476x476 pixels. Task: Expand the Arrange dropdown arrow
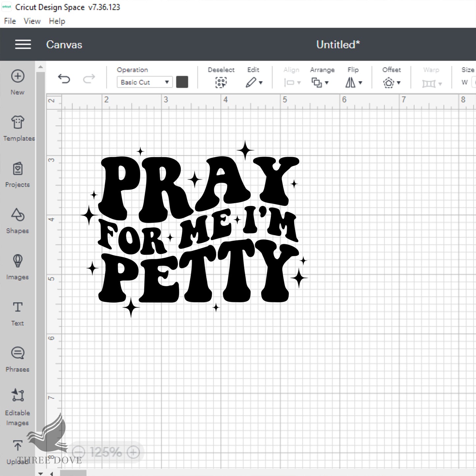click(327, 83)
